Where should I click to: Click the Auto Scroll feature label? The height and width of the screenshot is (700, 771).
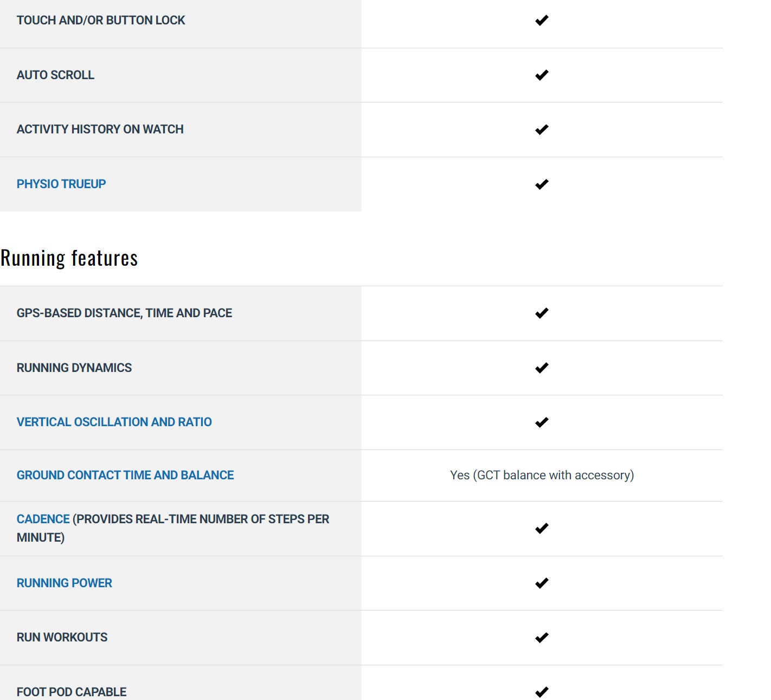point(55,75)
